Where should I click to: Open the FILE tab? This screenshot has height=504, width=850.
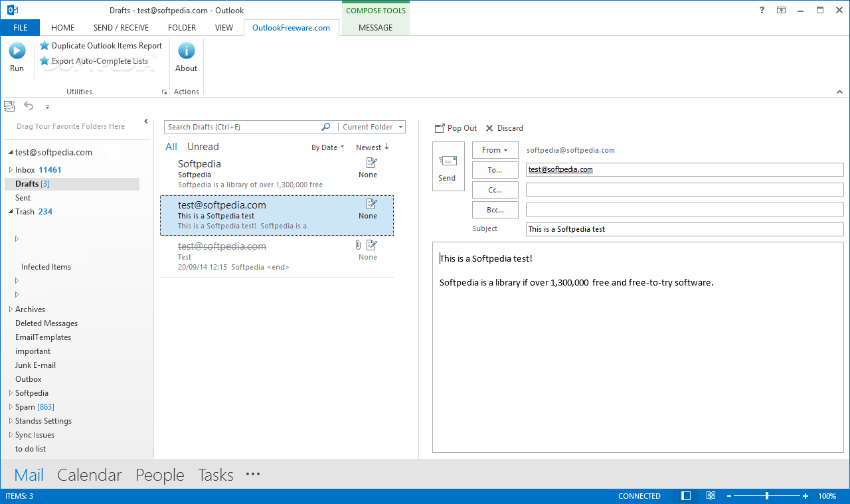[20, 28]
